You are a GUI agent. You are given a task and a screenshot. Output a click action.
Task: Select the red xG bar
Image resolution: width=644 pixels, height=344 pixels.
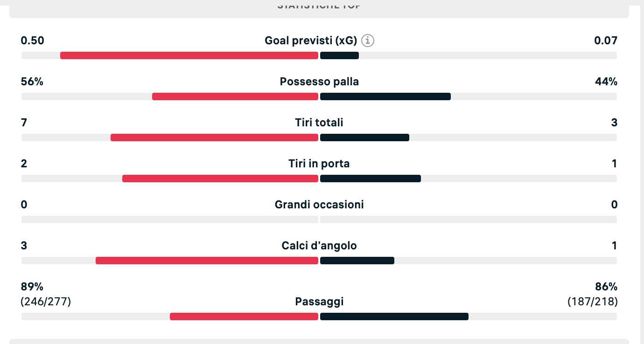(189, 55)
